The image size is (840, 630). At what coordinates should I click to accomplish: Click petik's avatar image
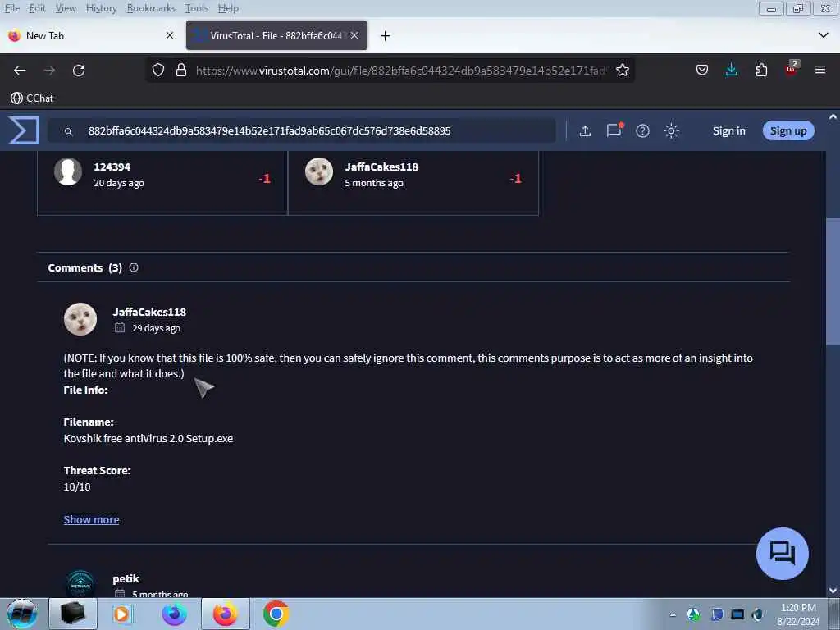point(80,584)
